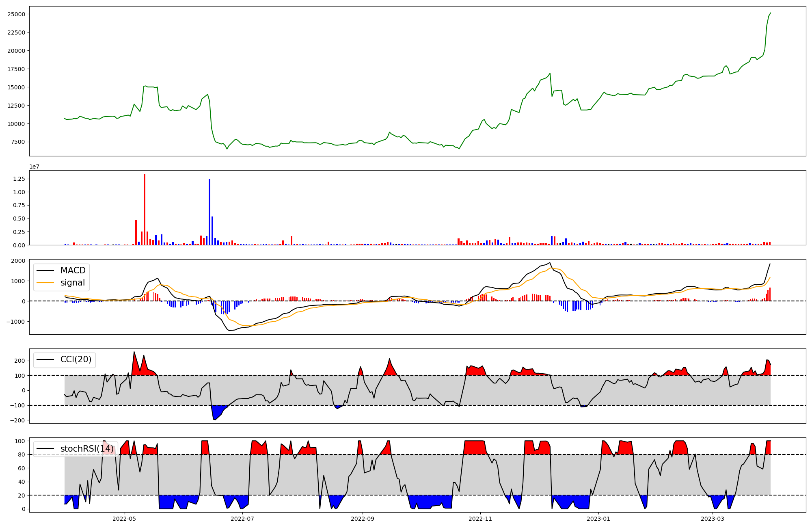Click the tallest red volume bar
This screenshot has width=812, height=528.
pos(145,209)
